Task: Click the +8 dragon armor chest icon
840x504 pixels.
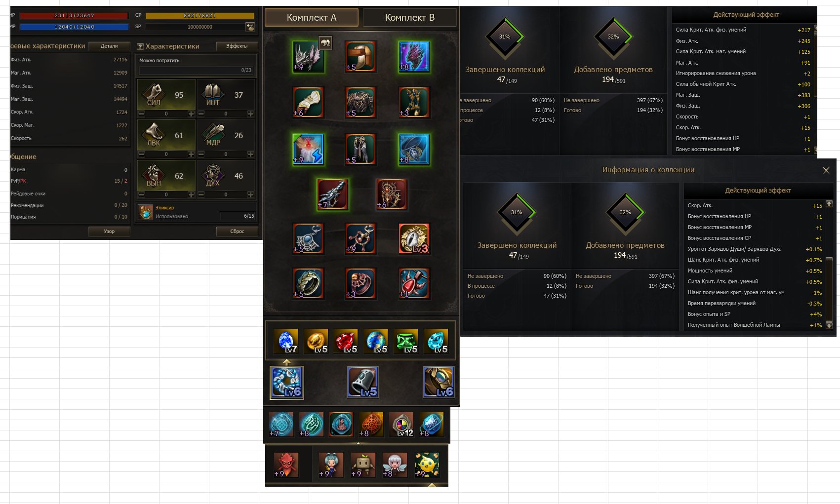Action: pyautogui.click(x=414, y=57)
